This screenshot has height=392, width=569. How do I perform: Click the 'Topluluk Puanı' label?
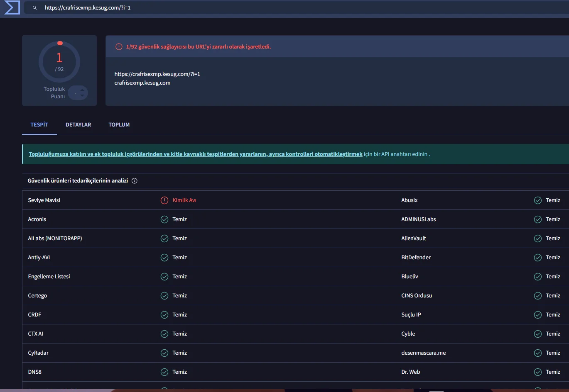click(x=54, y=93)
